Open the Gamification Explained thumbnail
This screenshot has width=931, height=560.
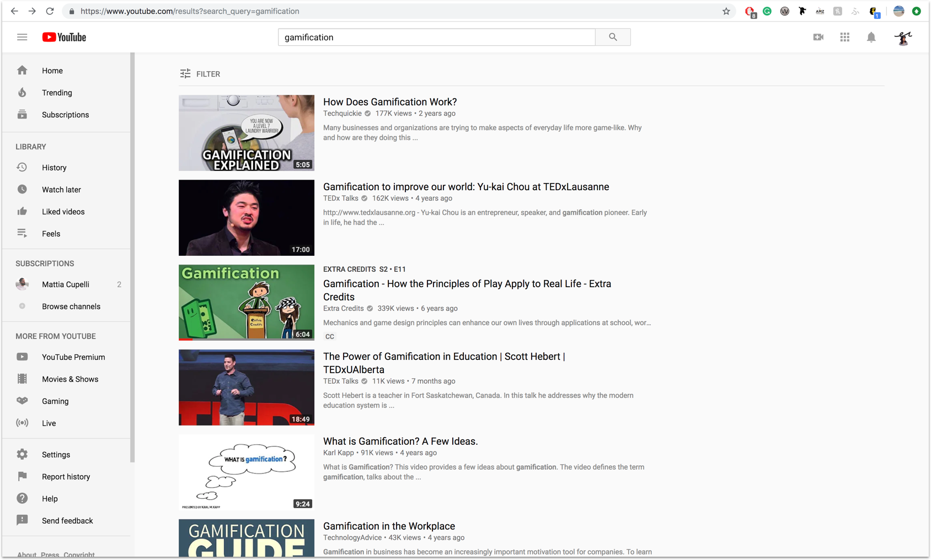pos(247,133)
